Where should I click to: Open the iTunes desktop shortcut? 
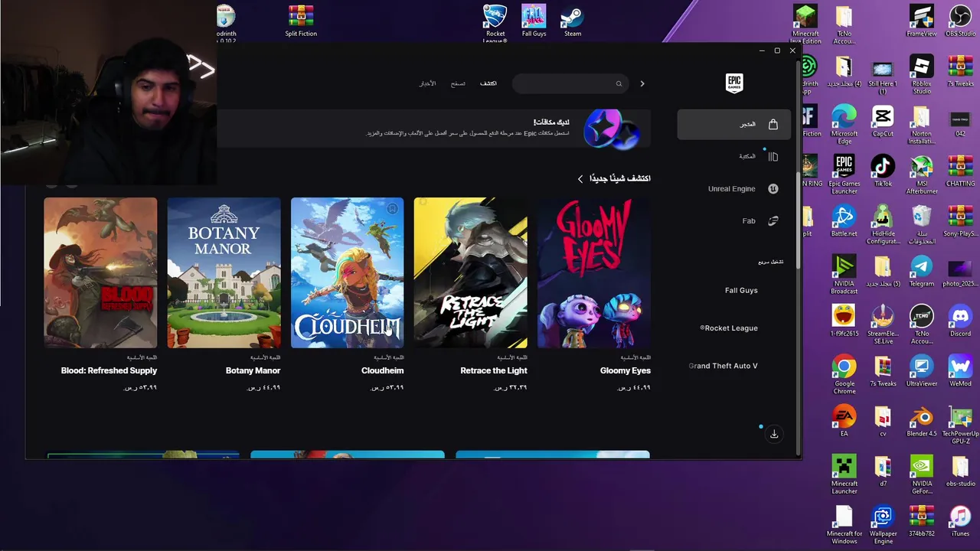(960, 520)
